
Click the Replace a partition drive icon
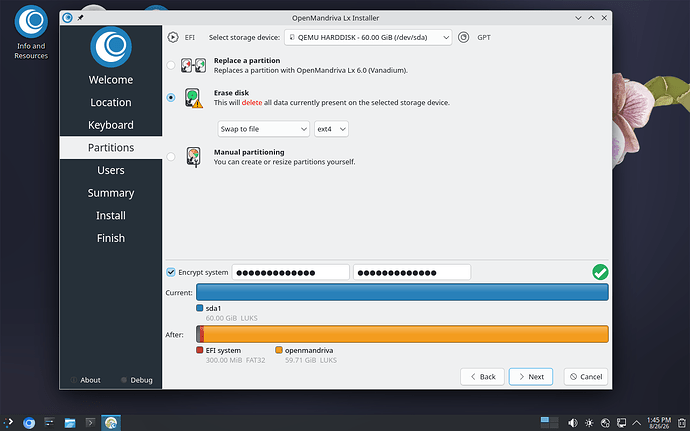(193, 65)
